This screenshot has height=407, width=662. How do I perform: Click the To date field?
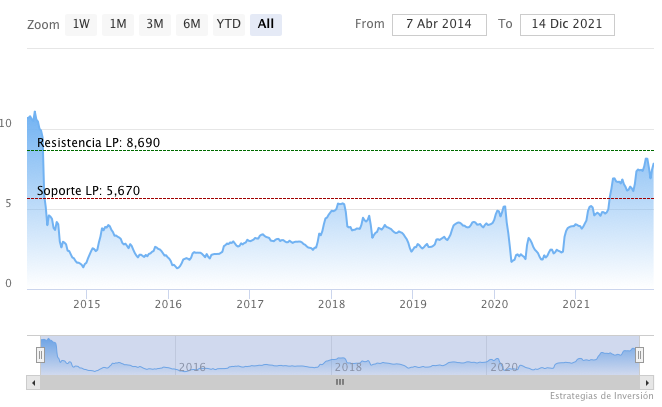click(567, 24)
